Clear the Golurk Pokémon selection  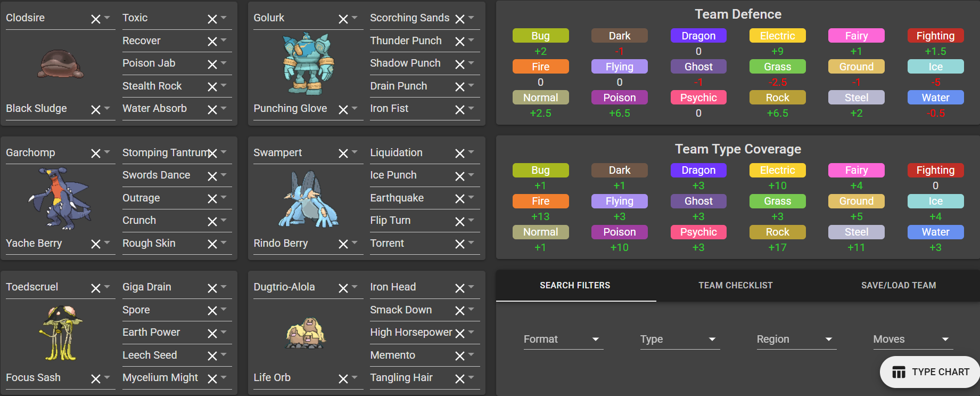[343, 19]
